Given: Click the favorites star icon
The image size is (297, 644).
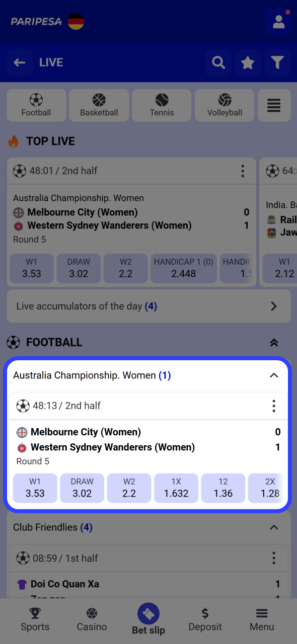Looking at the screenshot, I should [248, 62].
